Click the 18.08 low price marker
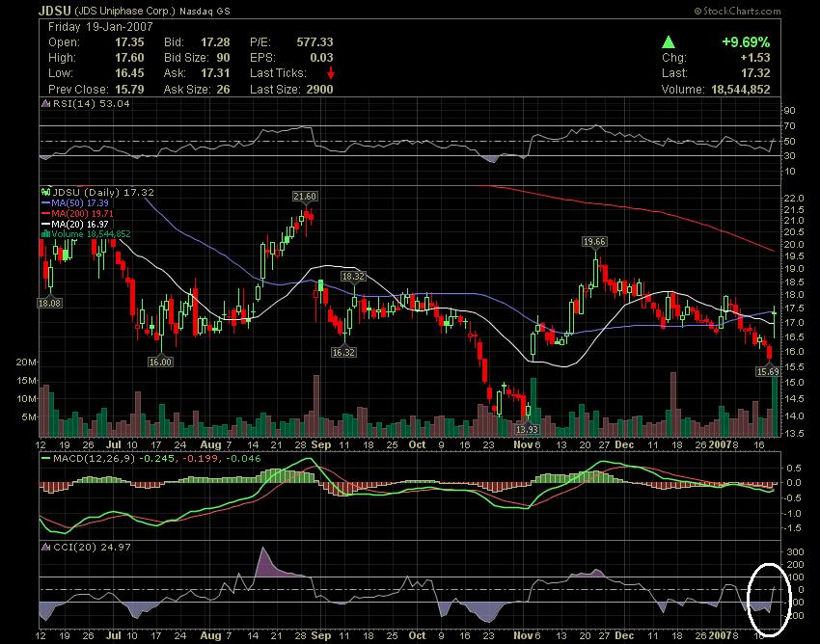The image size is (820, 644). pos(49,303)
